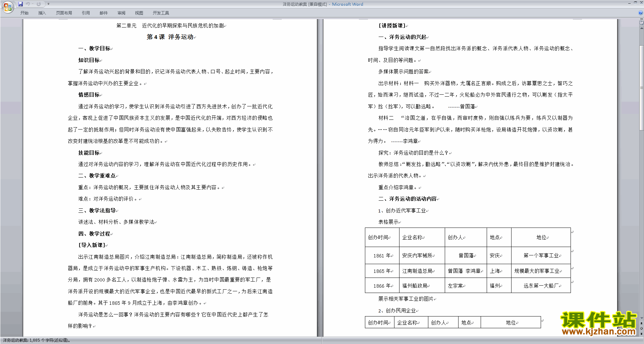Click the line 探究：洋务运动的目的是什么？
The image size is (644, 344).
pos(414,153)
